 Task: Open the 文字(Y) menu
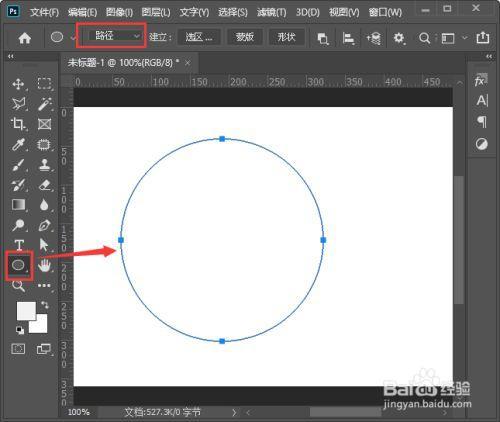(x=194, y=13)
